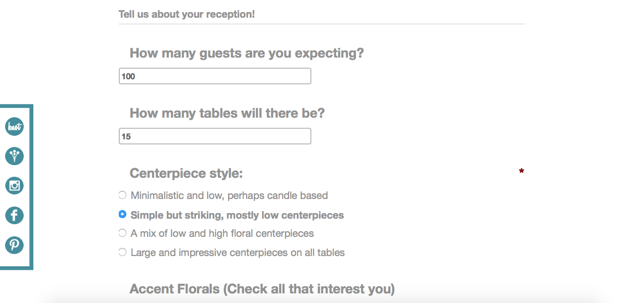644x303 pixels.
Task: Choose the "Simple but striking" radio button
Action: 122,214
